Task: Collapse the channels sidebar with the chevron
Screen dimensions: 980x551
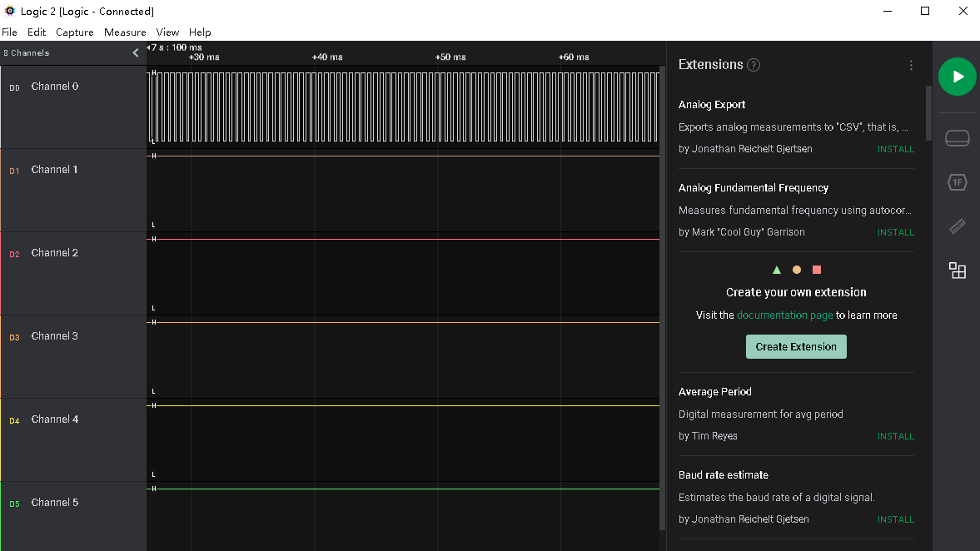Action: click(x=136, y=53)
